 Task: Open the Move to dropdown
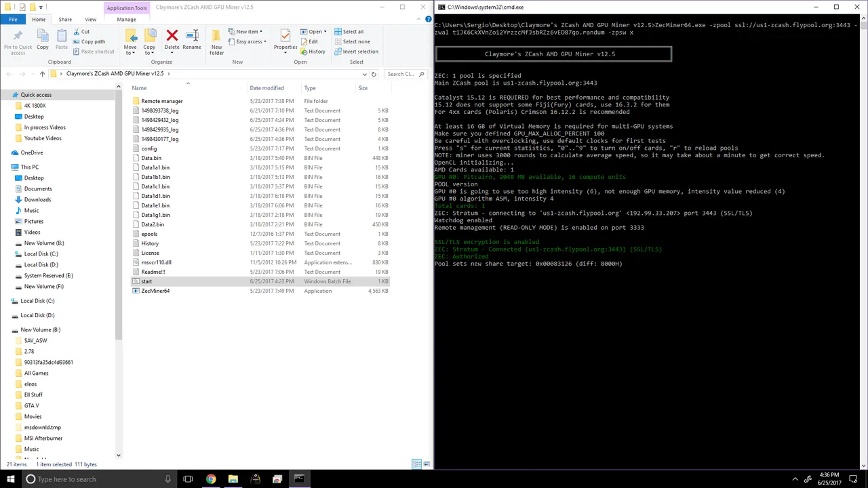click(x=130, y=41)
